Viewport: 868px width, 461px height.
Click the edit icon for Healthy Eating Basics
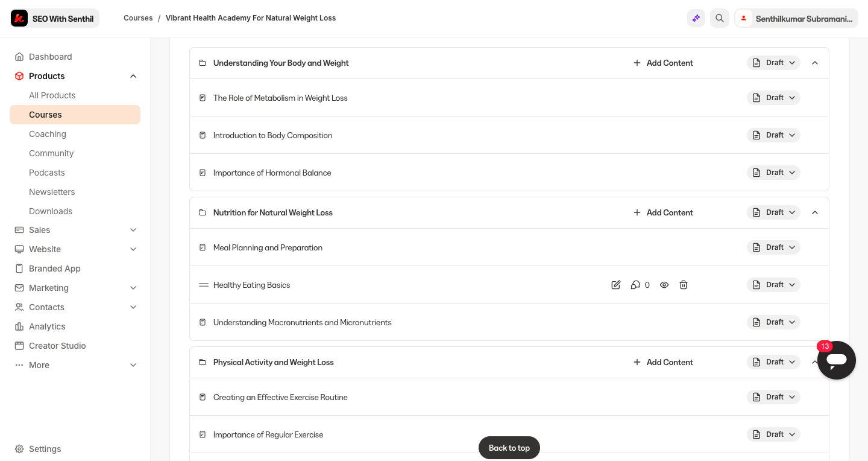coord(615,285)
